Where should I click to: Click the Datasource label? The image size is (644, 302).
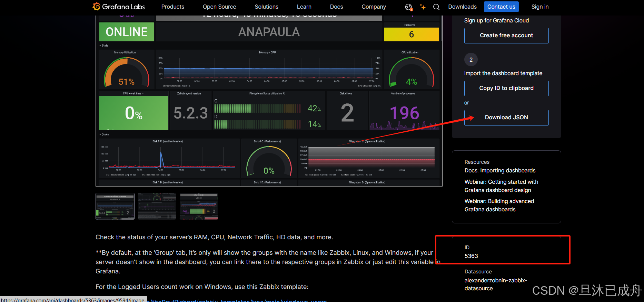click(x=478, y=272)
